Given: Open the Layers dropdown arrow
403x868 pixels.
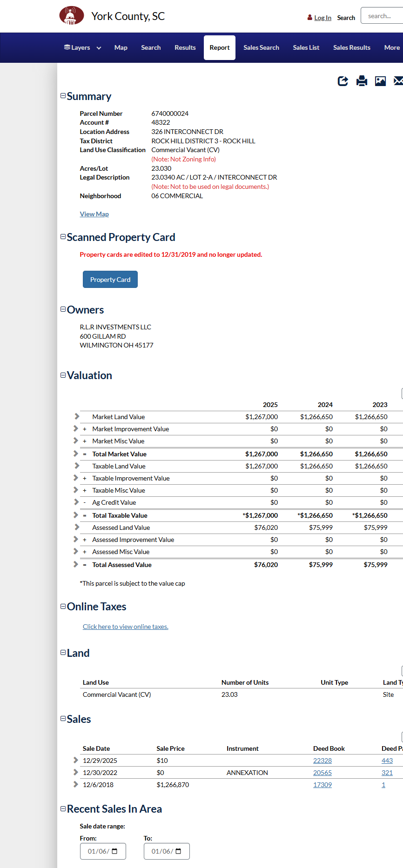Looking at the screenshot, I should click(99, 48).
